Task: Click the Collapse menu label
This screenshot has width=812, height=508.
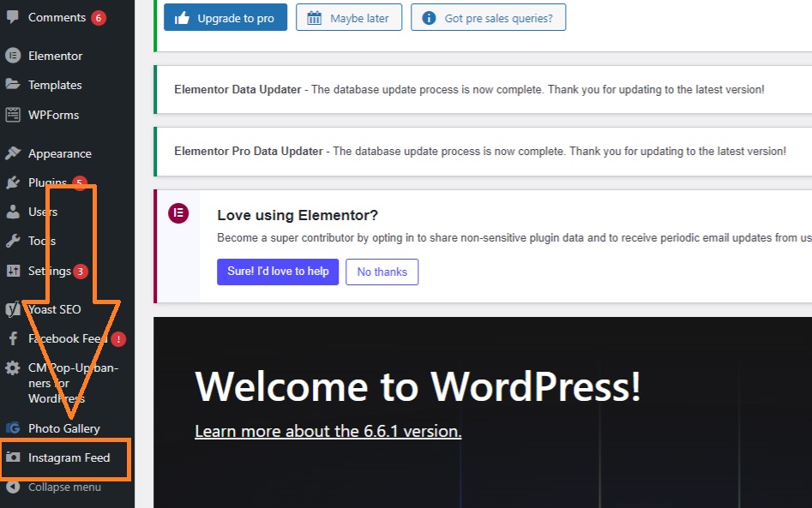Action: (x=64, y=487)
